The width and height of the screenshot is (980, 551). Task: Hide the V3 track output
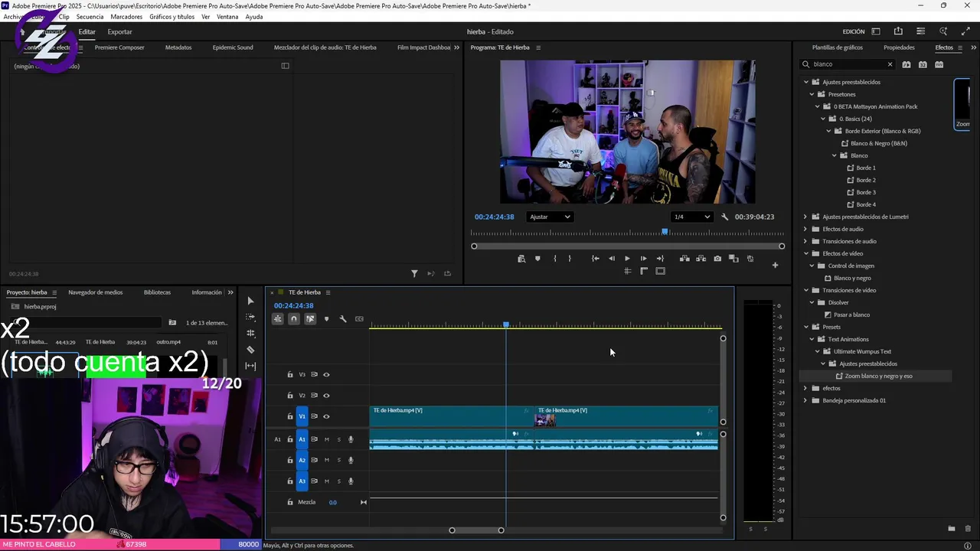tap(326, 375)
